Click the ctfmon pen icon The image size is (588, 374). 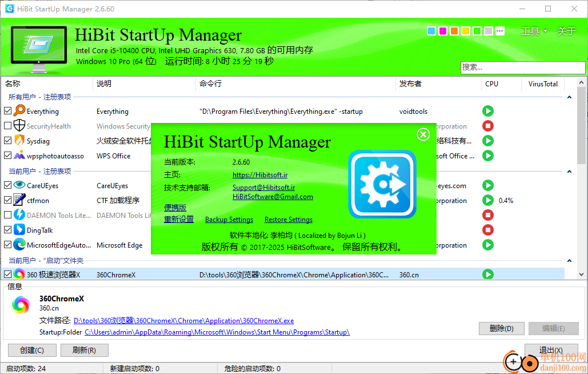(x=19, y=200)
